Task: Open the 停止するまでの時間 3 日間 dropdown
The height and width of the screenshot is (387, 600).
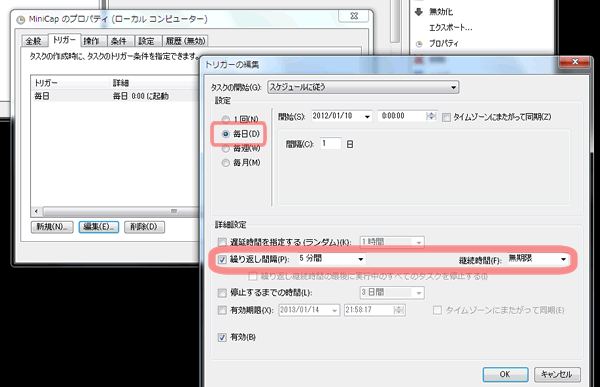Action: pyautogui.click(x=419, y=293)
